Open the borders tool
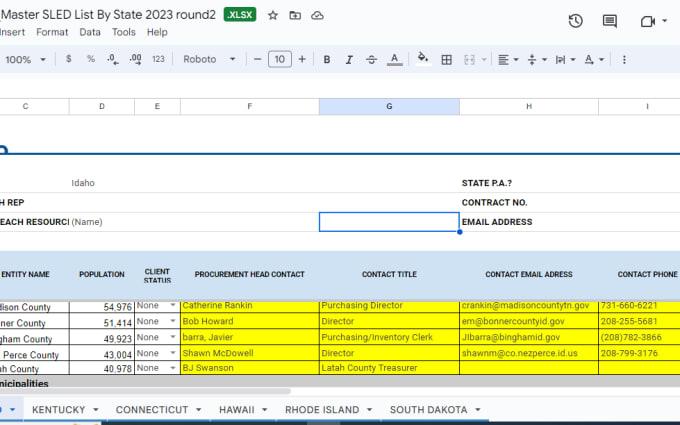The image size is (680, 425). [x=446, y=59]
